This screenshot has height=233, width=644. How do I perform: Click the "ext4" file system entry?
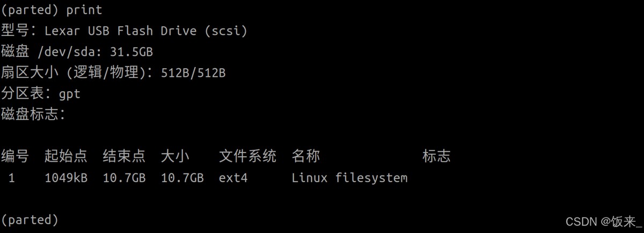(x=233, y=178)
